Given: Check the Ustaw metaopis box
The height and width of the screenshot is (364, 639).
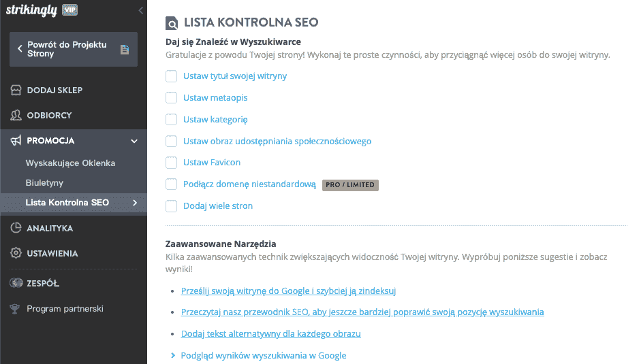Looking at the screenshot, I should click(171, 98).
